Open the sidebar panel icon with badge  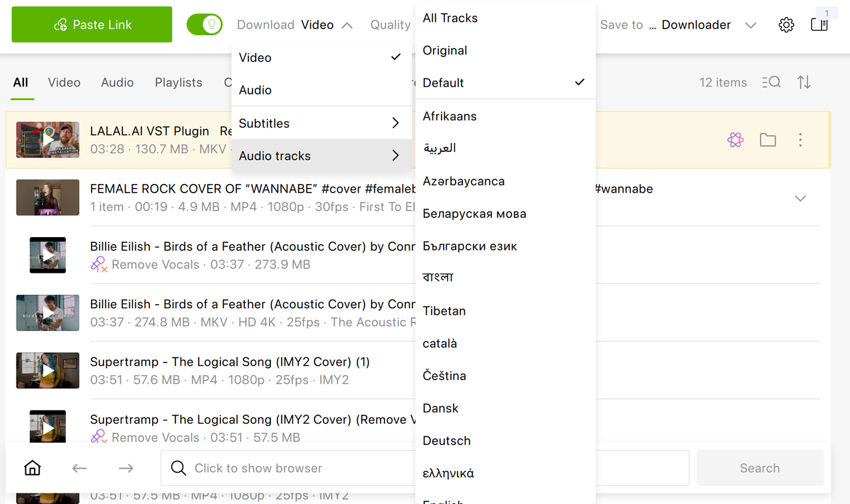click(x=819, y=25)
